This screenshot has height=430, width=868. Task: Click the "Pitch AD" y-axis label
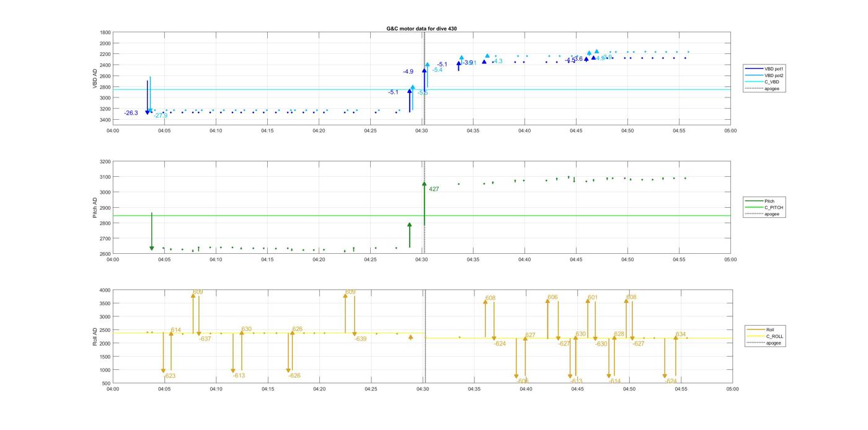click(95, 207)
